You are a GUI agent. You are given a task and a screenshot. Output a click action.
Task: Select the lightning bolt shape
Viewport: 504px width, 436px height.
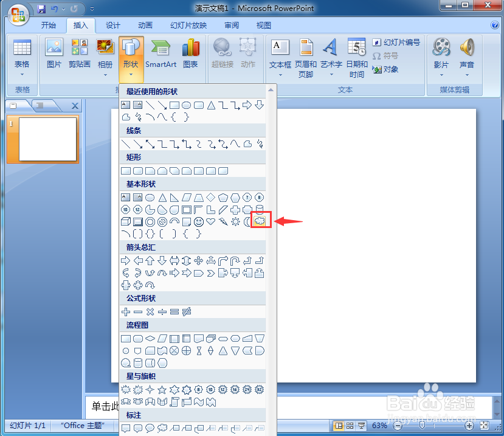coord(223,221)
